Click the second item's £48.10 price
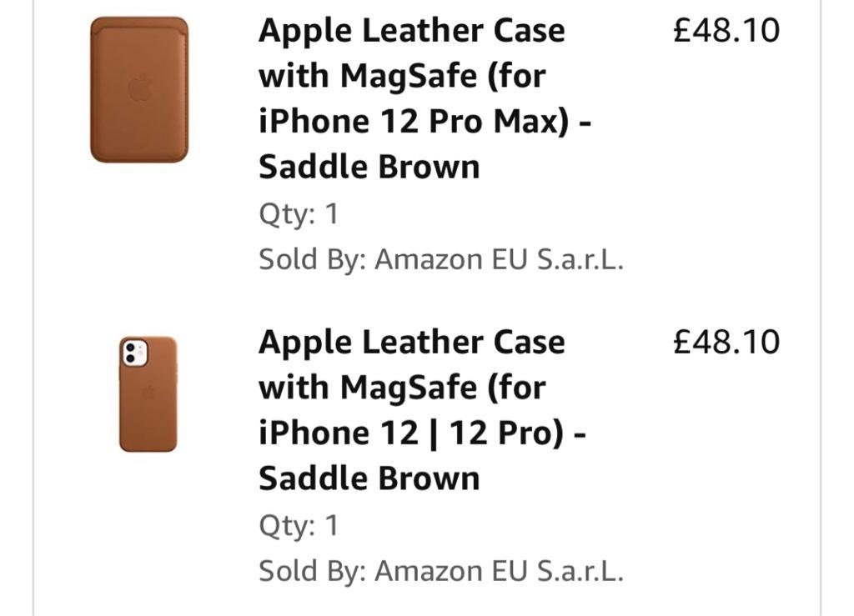 coord(726,343)
